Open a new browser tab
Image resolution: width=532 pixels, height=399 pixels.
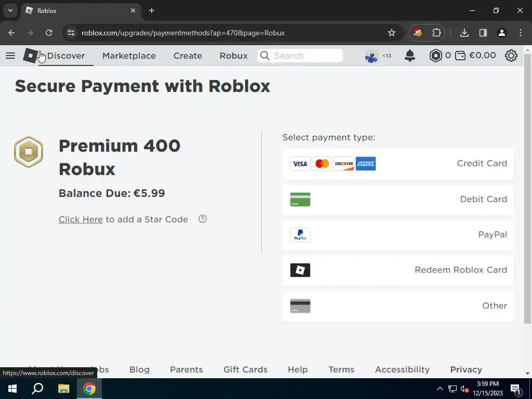(x=152, y=10)
